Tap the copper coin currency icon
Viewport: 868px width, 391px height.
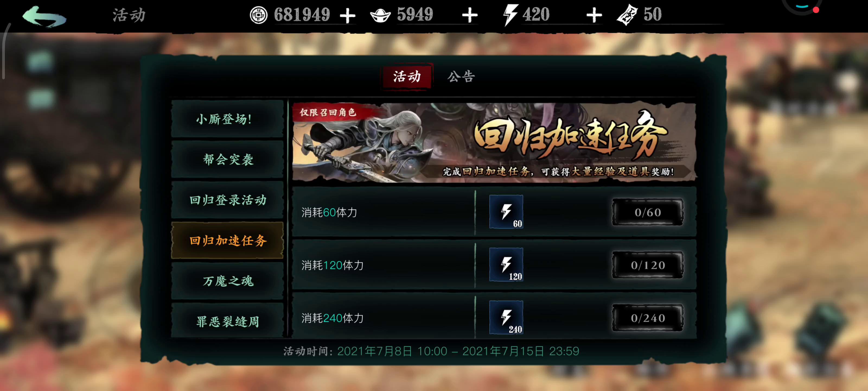(x=259, y=15)
